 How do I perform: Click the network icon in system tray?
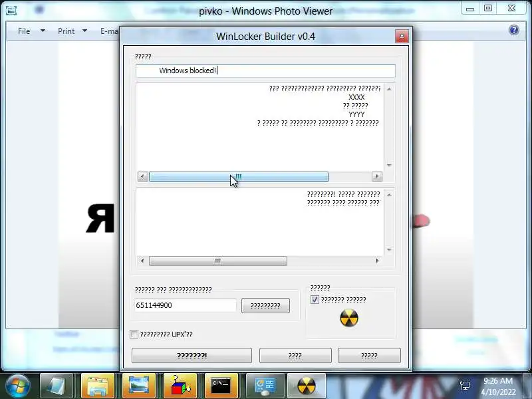point(465,386)
